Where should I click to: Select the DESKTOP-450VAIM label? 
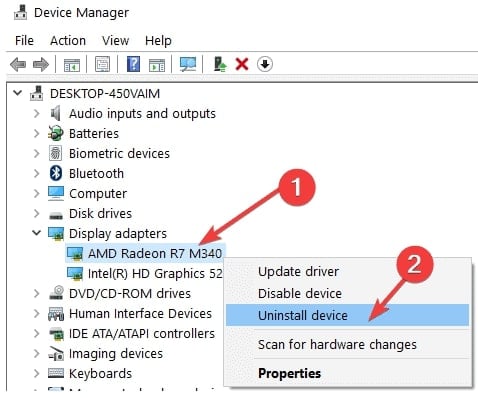click(x=105, y=94)
